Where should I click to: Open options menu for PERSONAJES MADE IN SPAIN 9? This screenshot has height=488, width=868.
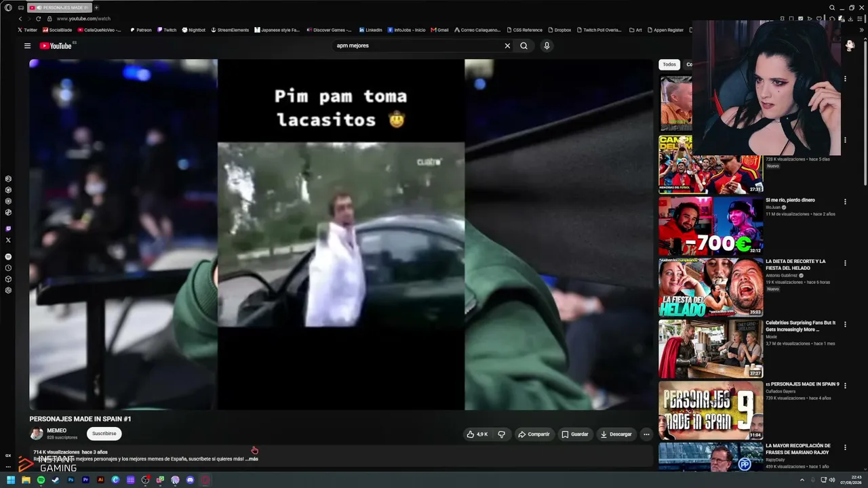[x=845, y=386]
